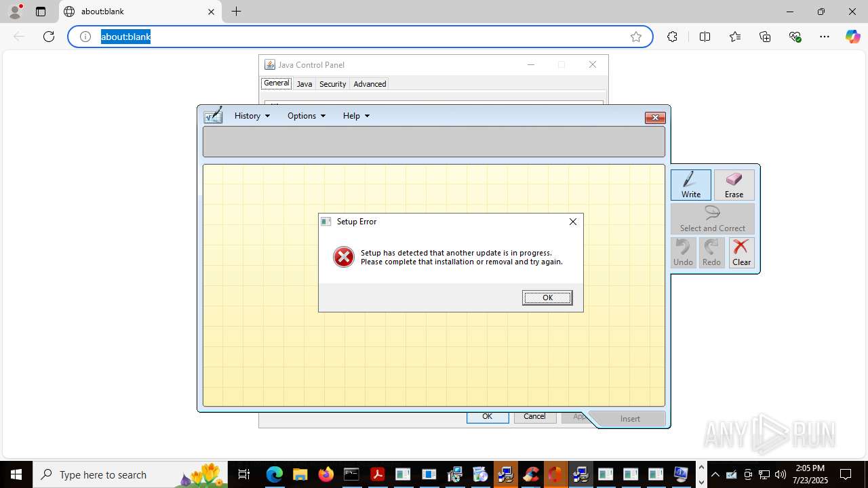Click the Math Input Panel title icon
The image size is (868, 488).
(x=213, y=115)
